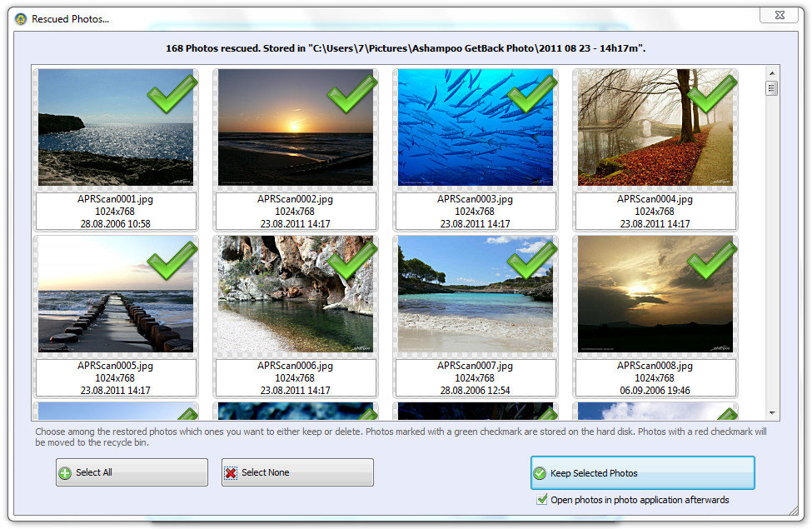The width and height of the screenshot is (812, 529).
Task: Toggle green checkmark on APRScan0008.jpg
Action: pos(712,260)
